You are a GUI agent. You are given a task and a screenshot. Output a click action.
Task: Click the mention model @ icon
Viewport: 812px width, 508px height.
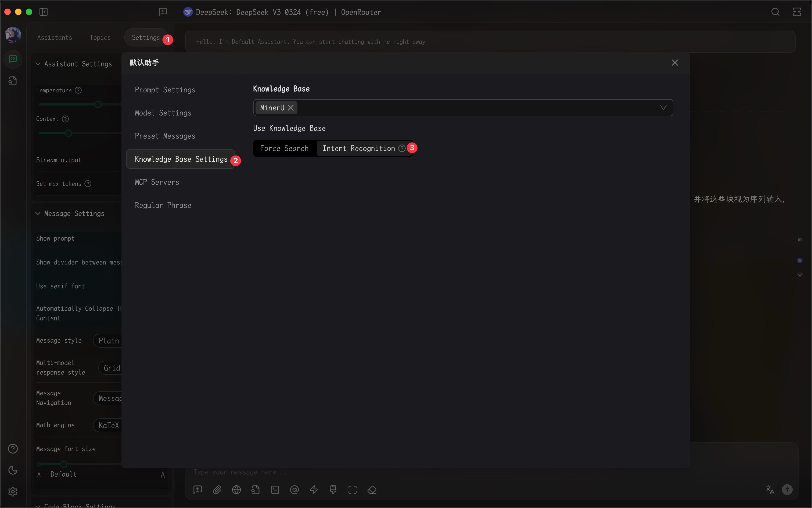point(294,490)
